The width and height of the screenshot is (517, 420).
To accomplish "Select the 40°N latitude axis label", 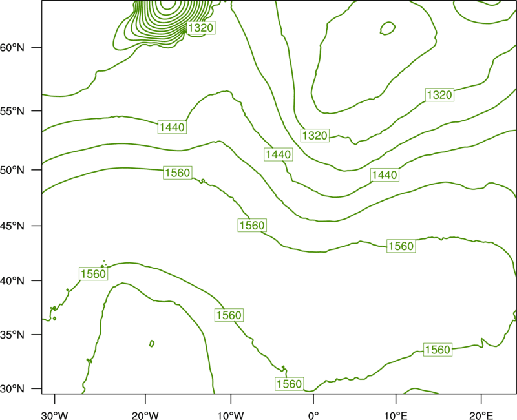I will tap(12, 281).
